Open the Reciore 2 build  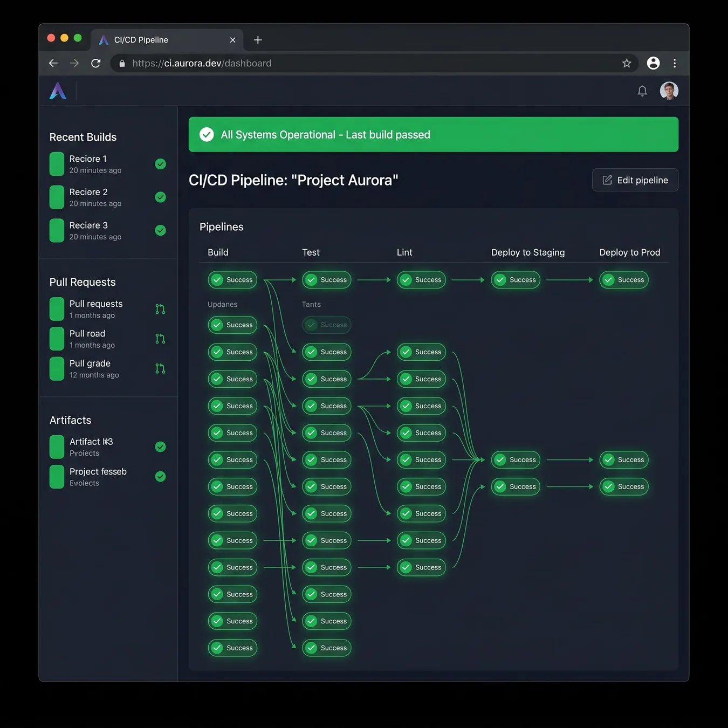click(x=108, y=197)
